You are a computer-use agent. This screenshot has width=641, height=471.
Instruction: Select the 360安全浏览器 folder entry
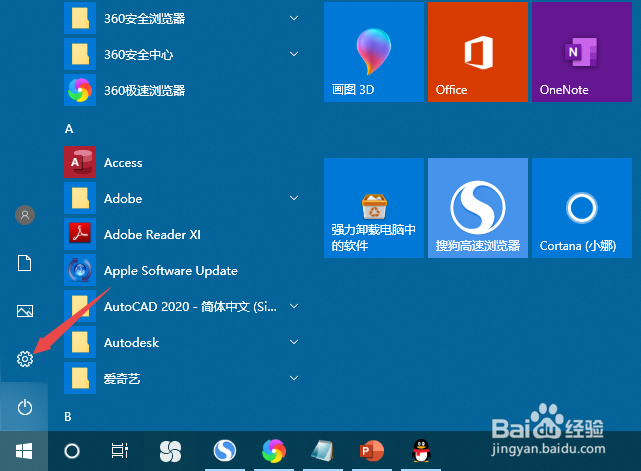point(182,18)
